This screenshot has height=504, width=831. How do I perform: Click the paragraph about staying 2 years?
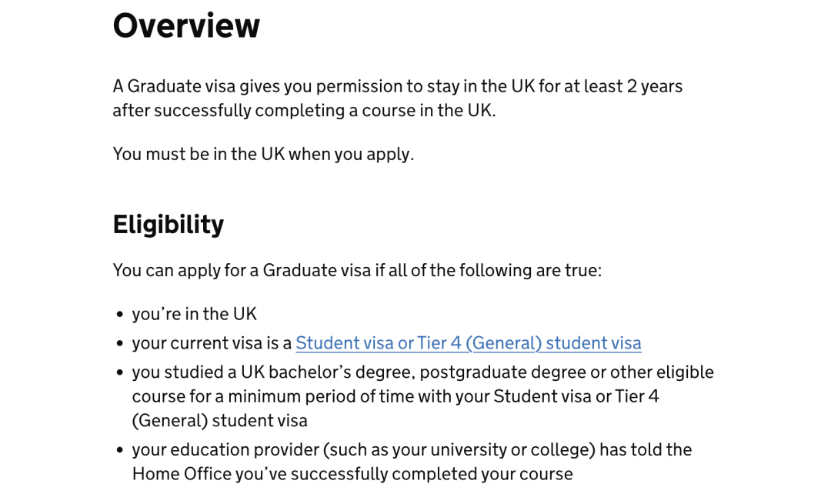pos(398,98)
